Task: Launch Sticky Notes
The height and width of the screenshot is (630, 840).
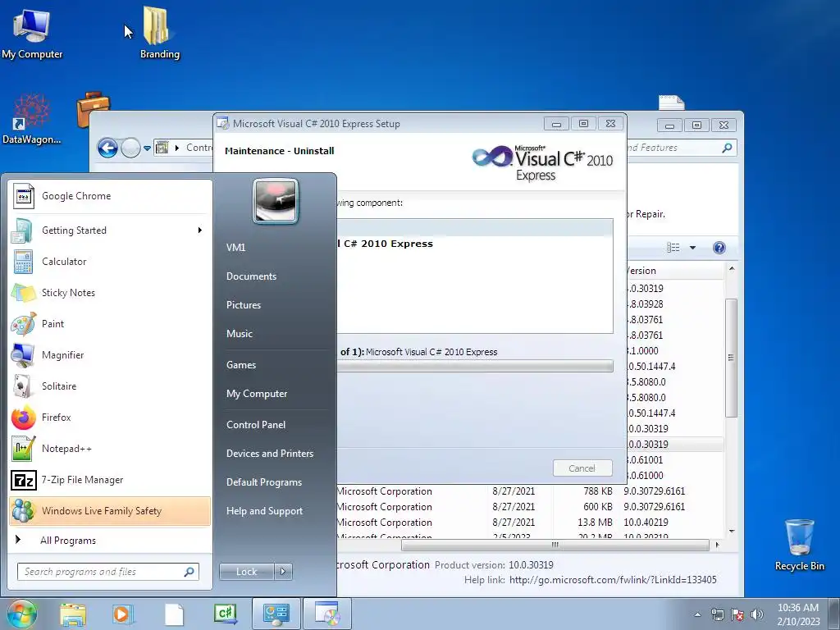Action: click(110, 293)
